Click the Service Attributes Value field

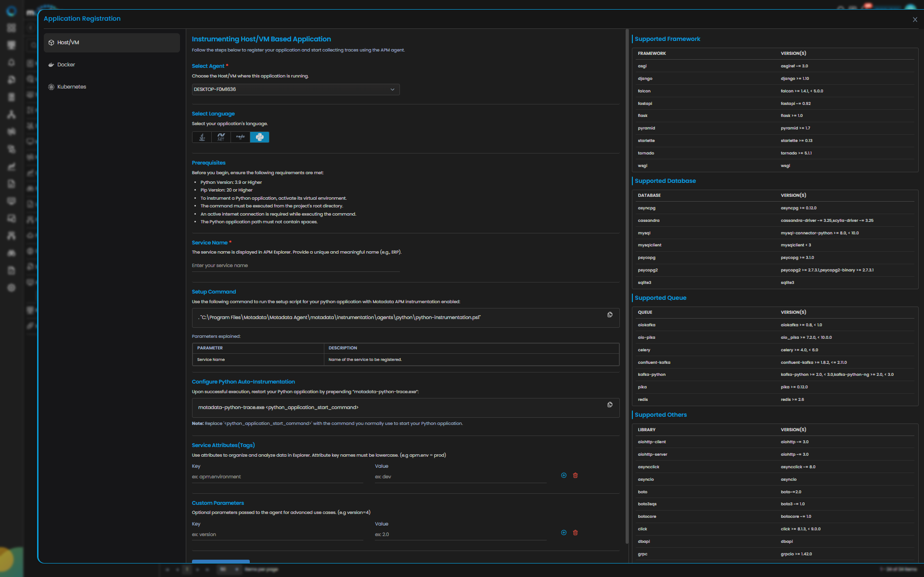coord(461,477)
